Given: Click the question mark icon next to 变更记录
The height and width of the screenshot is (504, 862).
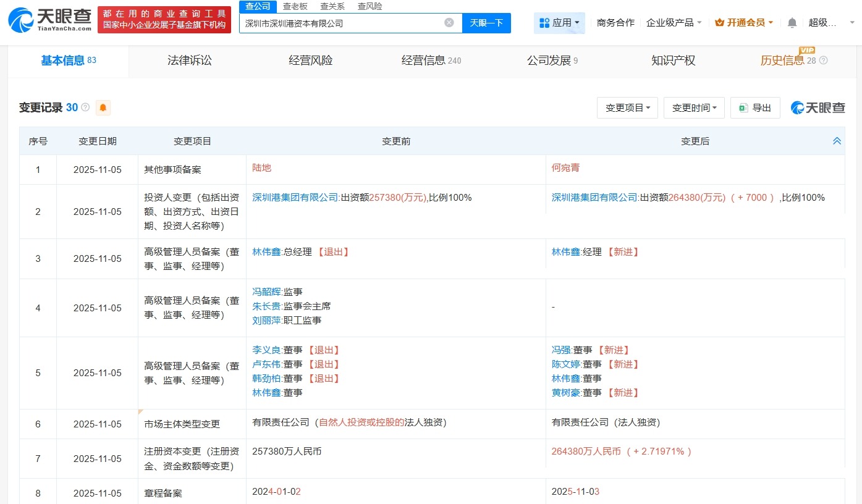Looking at the screenshot, I should coord(85,107).
